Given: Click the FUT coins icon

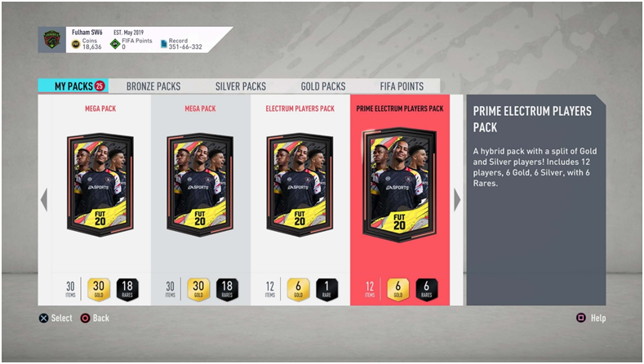Looking at the screenshot, I should click(76, 44).
